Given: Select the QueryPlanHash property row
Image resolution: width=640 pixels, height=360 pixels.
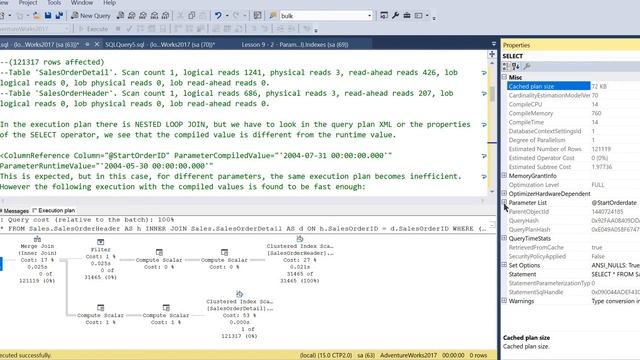Looking at the screenshot, I should click(x=573, y=229).
